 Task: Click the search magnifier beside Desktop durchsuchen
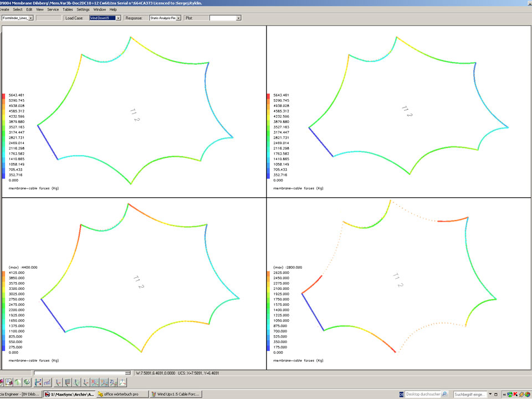point(445,394)
